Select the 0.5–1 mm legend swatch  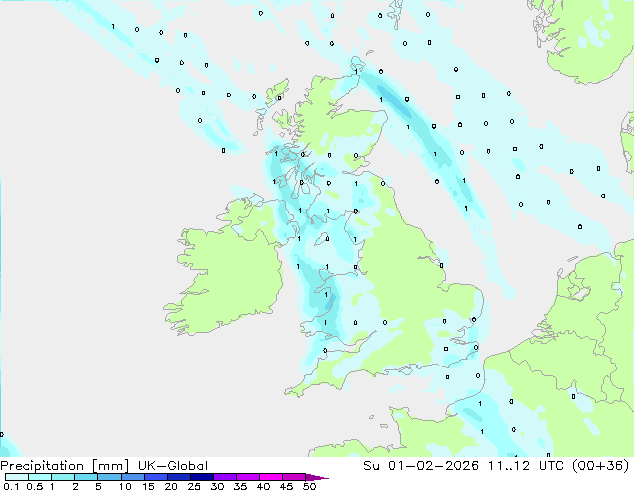[40, 477]
